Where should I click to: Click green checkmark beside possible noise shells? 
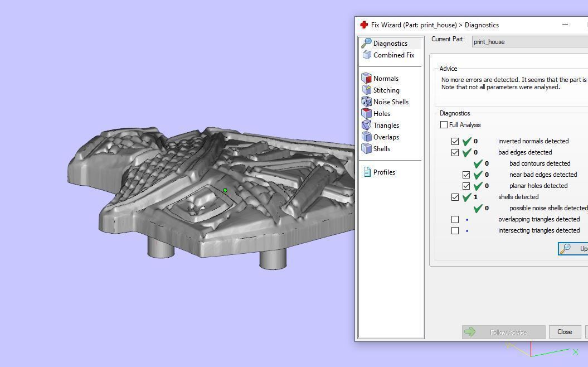click(x=478, y=208)
